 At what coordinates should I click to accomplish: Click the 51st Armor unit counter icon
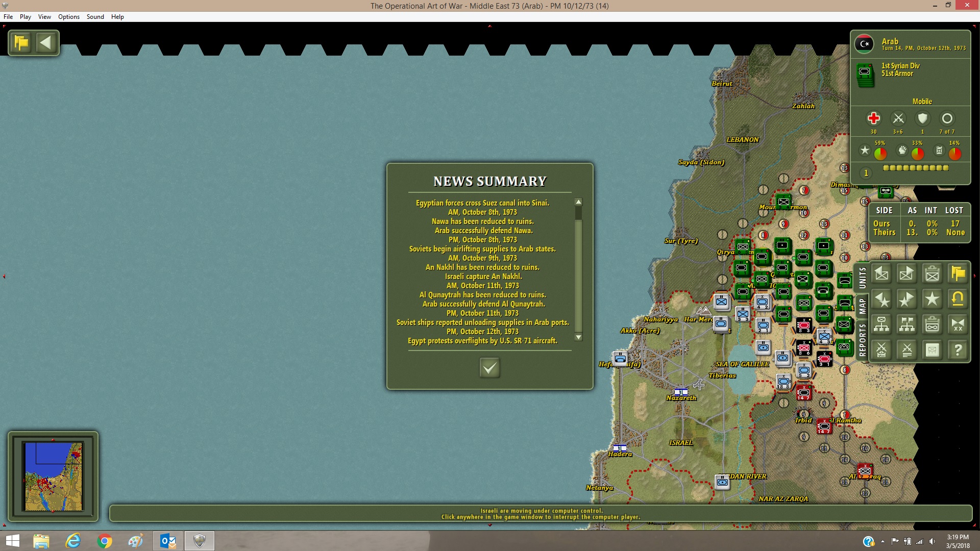point(865,74)
